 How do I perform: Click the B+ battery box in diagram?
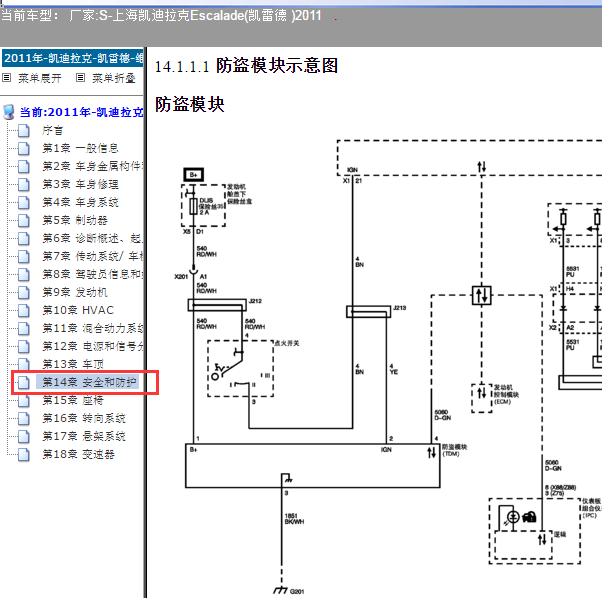pyautogui.click(x=193, y=175)
